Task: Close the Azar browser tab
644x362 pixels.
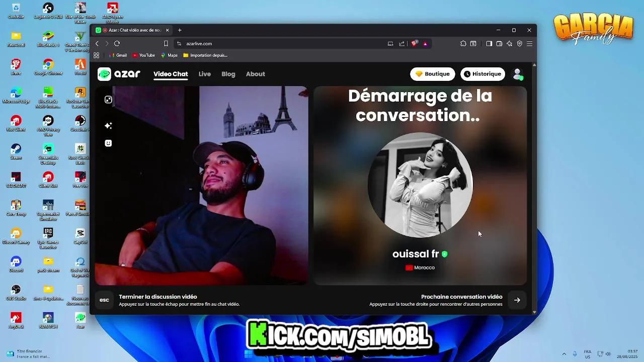Action: 168,30
